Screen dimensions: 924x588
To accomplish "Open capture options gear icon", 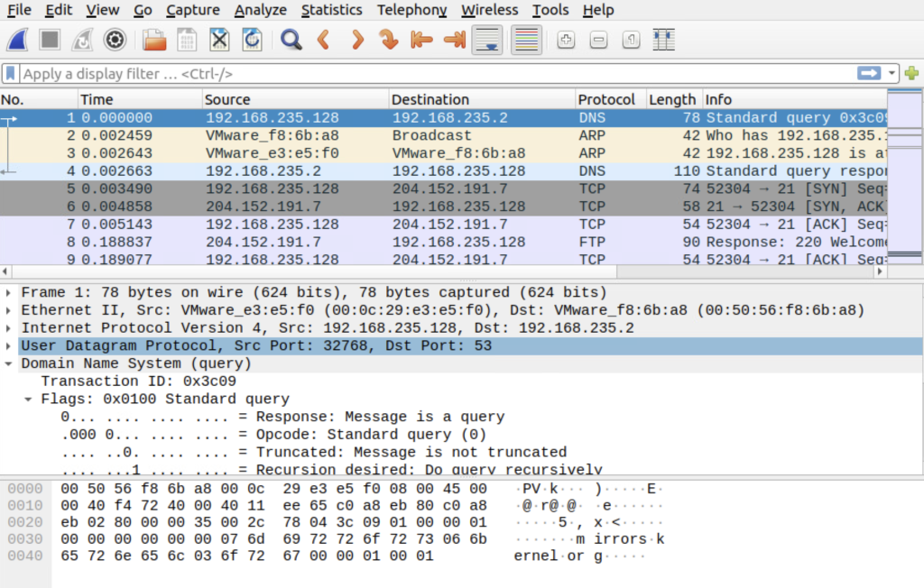I will coord(115,40).
